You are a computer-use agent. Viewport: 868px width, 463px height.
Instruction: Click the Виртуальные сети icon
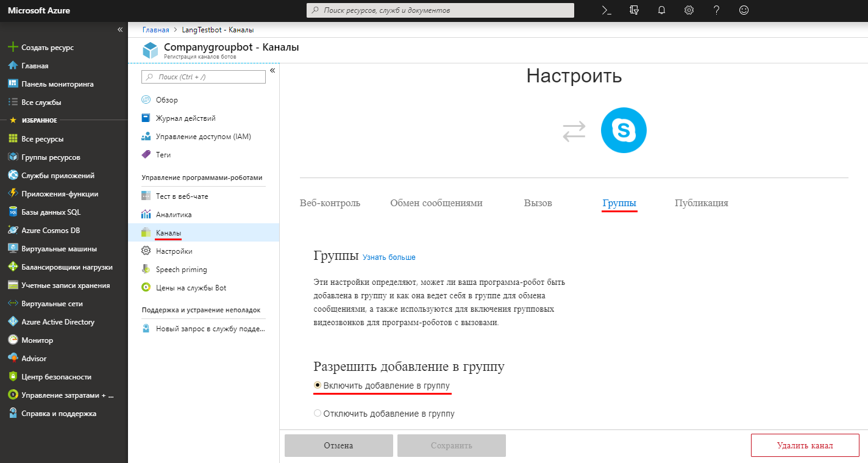pyautogui.click(x=12, y=304)
